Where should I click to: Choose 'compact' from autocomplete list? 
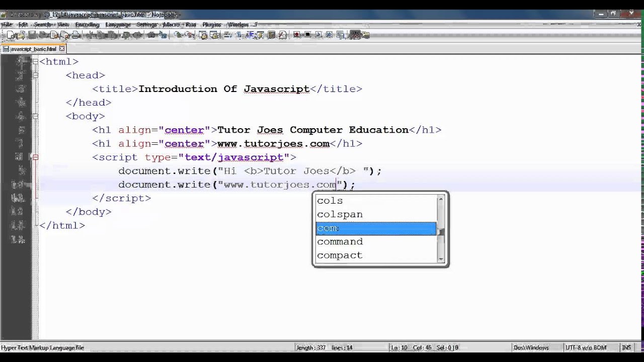point(376,255)
